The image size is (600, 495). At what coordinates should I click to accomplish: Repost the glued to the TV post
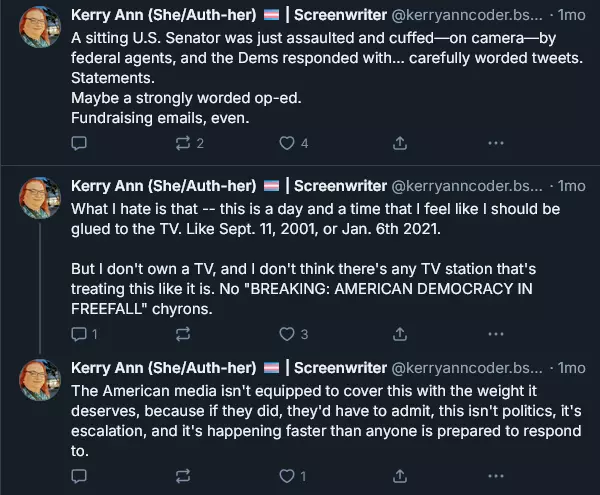coord(183,334)
